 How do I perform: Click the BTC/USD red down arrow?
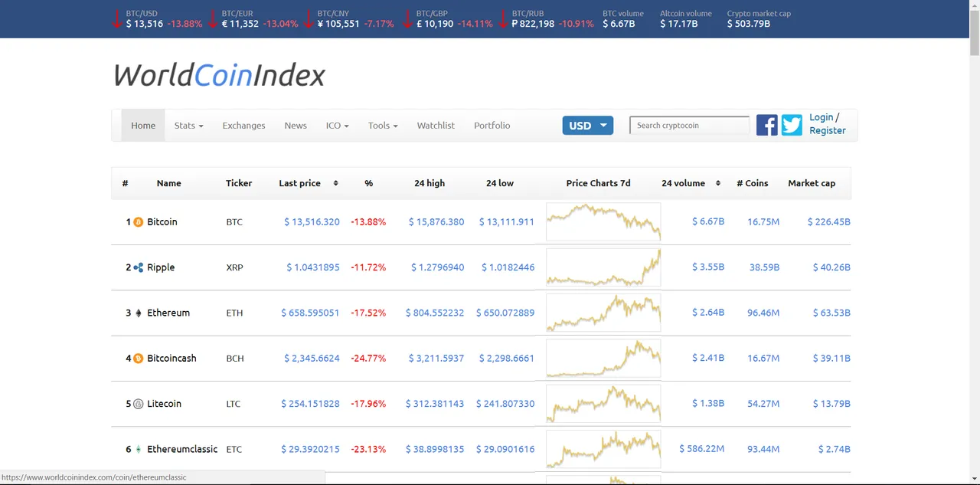[117, 19]
